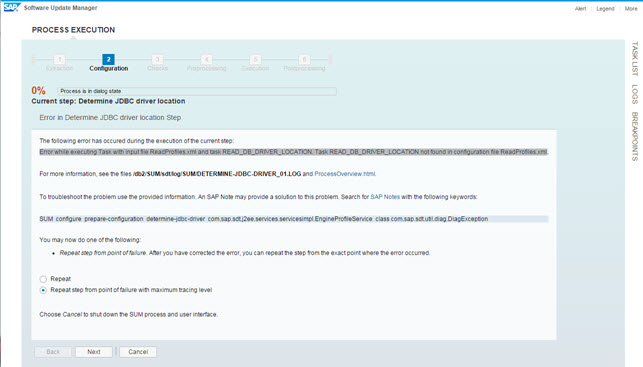Open the LOGS side panel

click(x=635, y=94)
